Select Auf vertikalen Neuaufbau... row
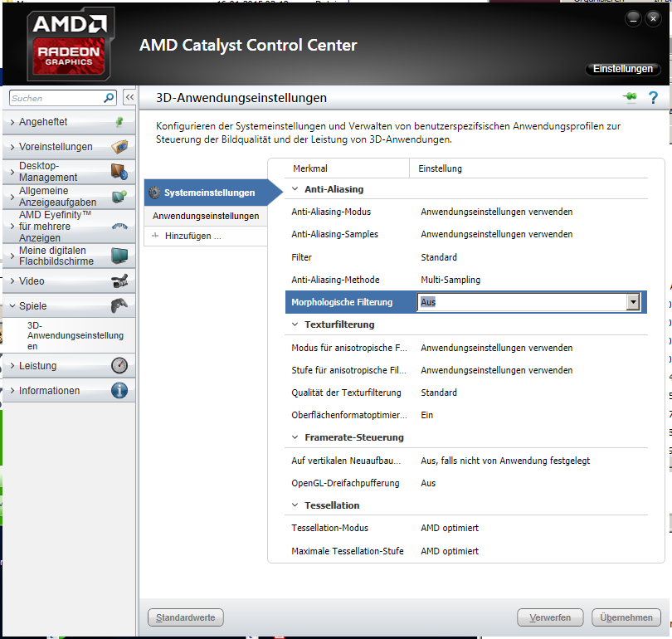Screen dimensions: 672x639 pos(466,461)
